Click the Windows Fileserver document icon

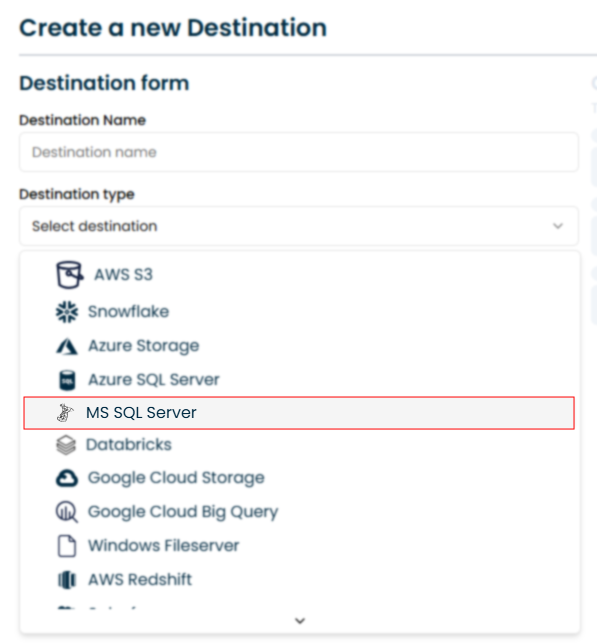(x=67, y=546)
